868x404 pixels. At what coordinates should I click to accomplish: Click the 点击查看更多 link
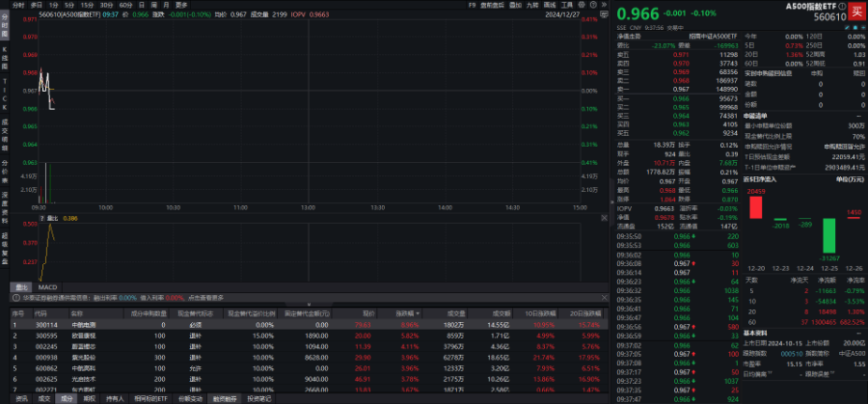coord(205,298)
